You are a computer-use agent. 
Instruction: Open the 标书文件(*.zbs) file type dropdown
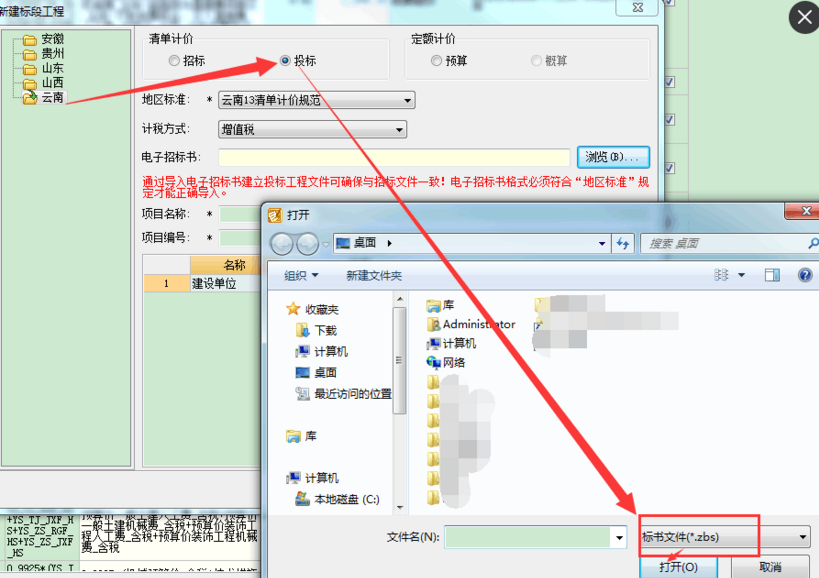(x=725, y=537)
